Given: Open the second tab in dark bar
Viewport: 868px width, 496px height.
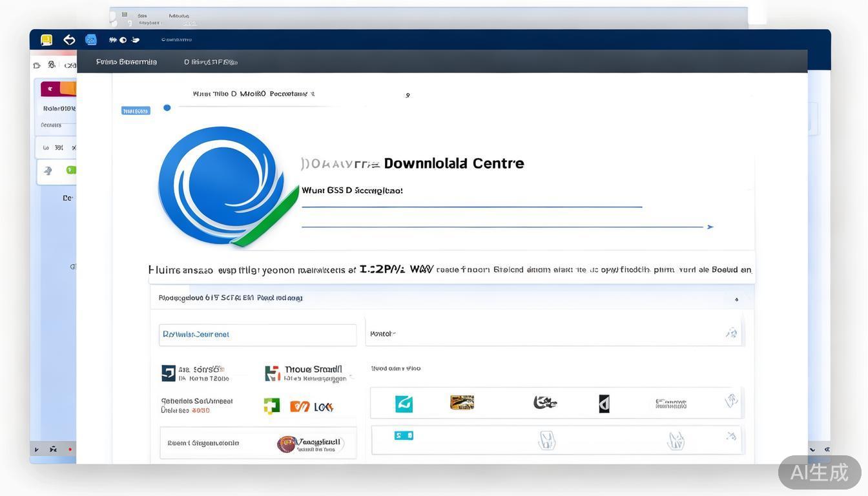Looking at the screenshot, I should [211, 62].
